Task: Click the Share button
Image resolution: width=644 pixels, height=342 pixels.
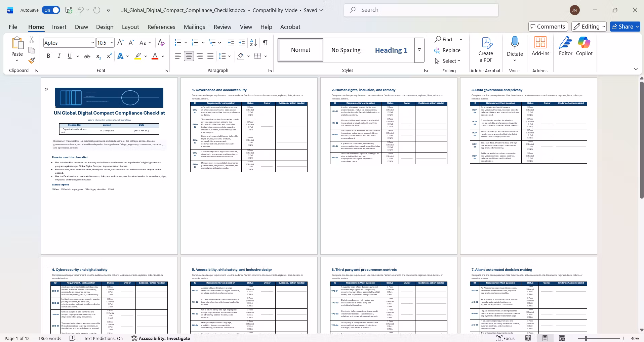Action: pyautogui.click(x=625, y=27)
